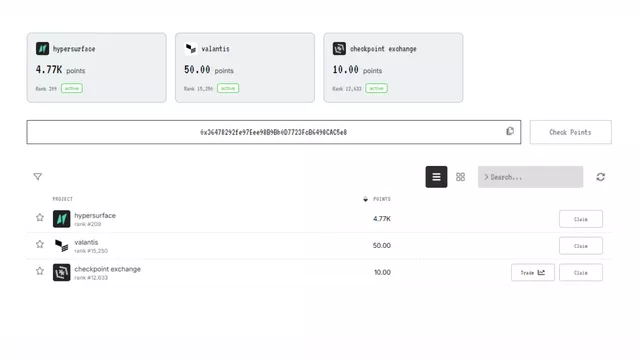Select the hypersurface project name in the list

point(95,216)
